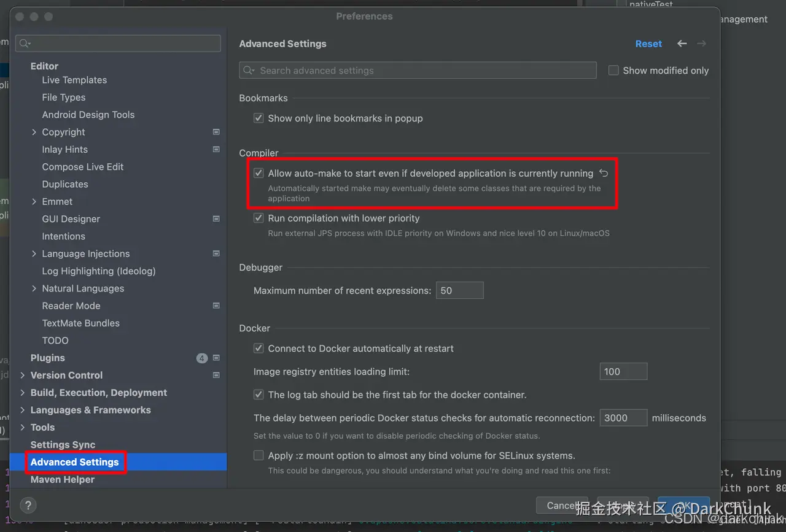The image size is (786, 532).
Task: Select the Intentions page
Action: [x=63, y=236]
